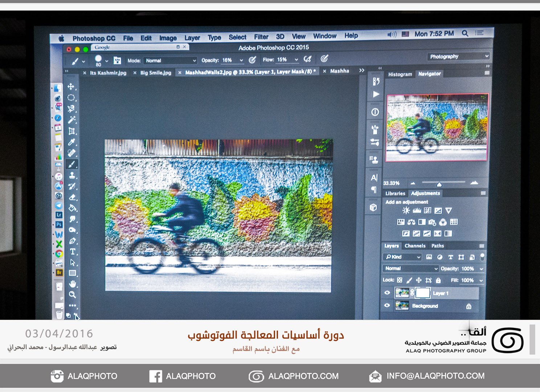Select the Smudge finger tool
The height and width of the screenshot is (392, 540).
pos(73,219)
